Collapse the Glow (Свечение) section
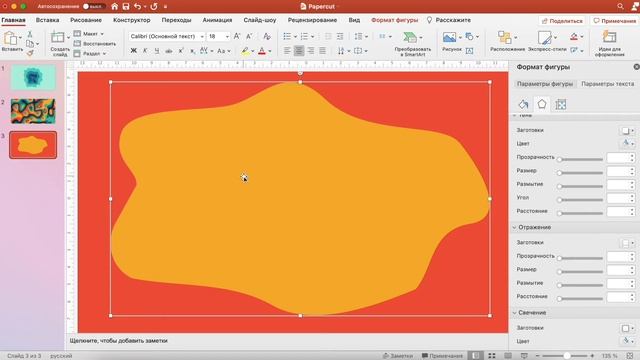The height and width of the screenshot is (360, 640). (x=514, y=313)
